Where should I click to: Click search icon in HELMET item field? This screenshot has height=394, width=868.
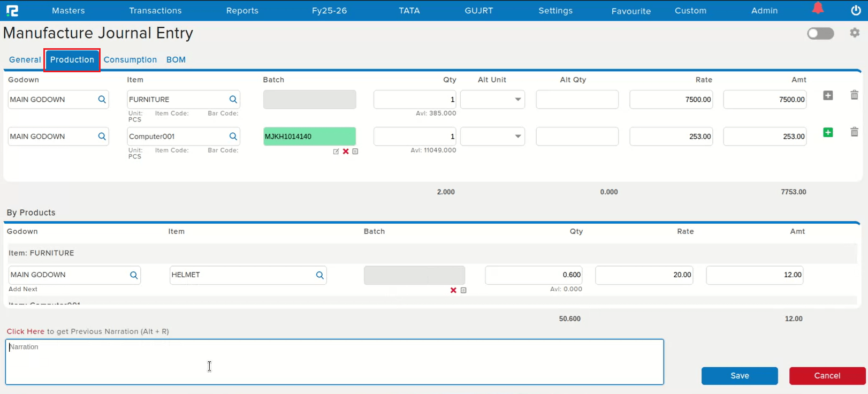(319, 275)
